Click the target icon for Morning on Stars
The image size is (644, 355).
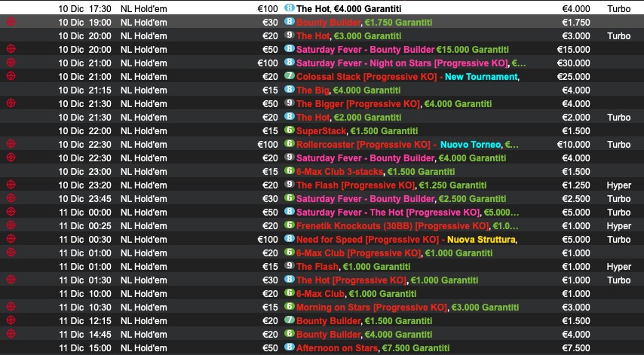(x=11, y=307)
